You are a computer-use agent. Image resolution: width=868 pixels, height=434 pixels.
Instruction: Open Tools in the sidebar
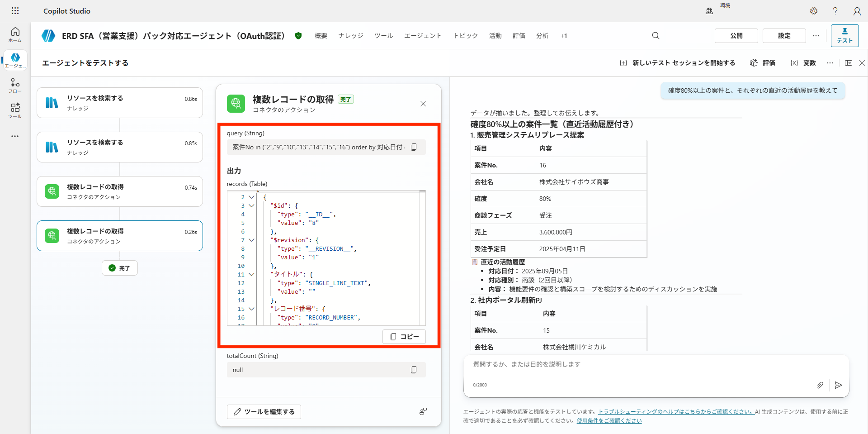click(x=15, y=111)
